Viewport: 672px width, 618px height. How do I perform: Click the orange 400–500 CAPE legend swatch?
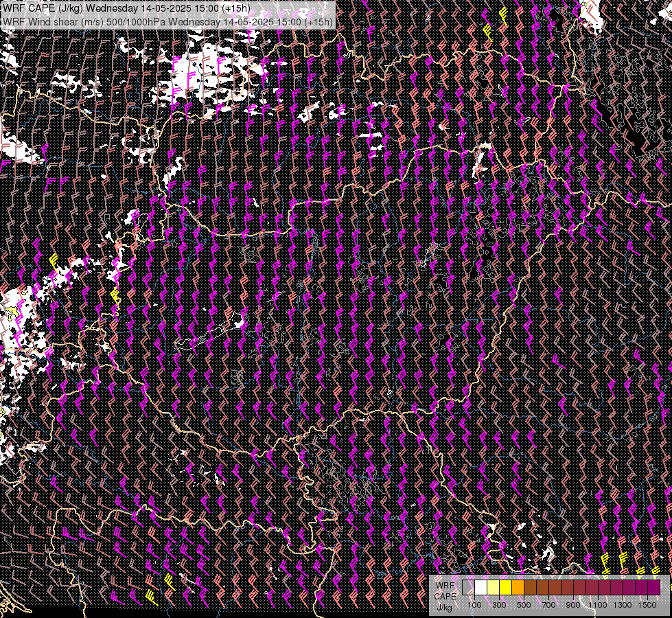[x=518, y=588]
